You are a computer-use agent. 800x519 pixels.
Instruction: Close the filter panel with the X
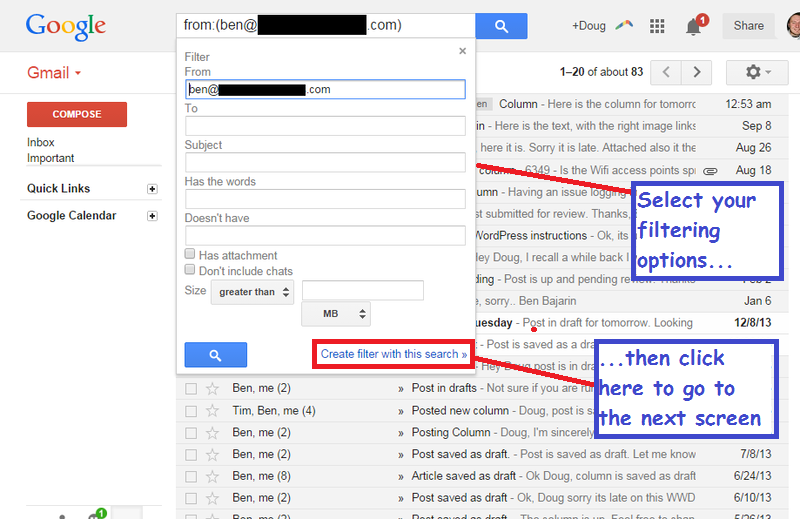462,51
